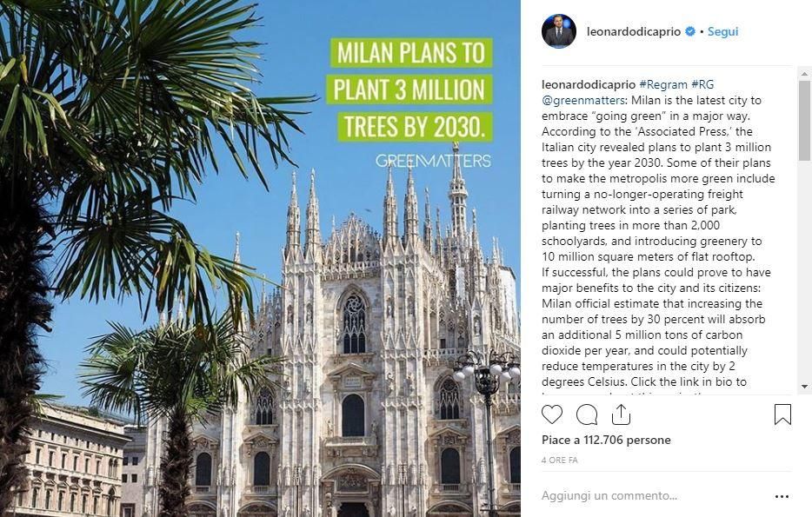Open the #Regram hashtag

click(x=663, y=84)
